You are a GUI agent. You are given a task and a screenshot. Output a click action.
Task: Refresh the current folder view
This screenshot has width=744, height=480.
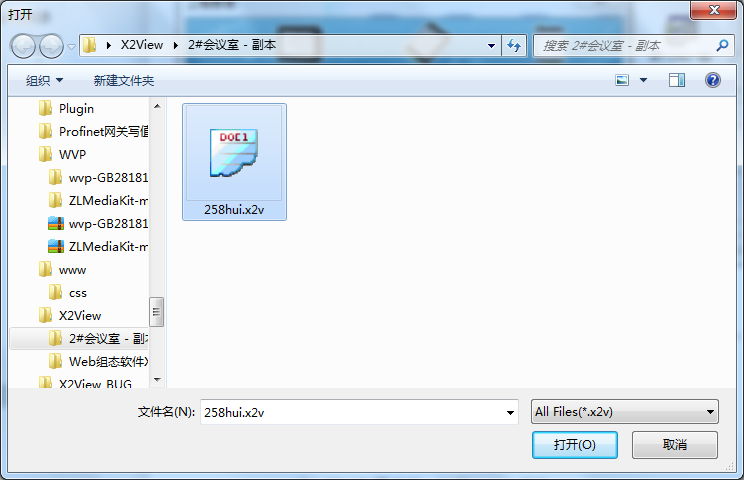[x=514, y=46]
